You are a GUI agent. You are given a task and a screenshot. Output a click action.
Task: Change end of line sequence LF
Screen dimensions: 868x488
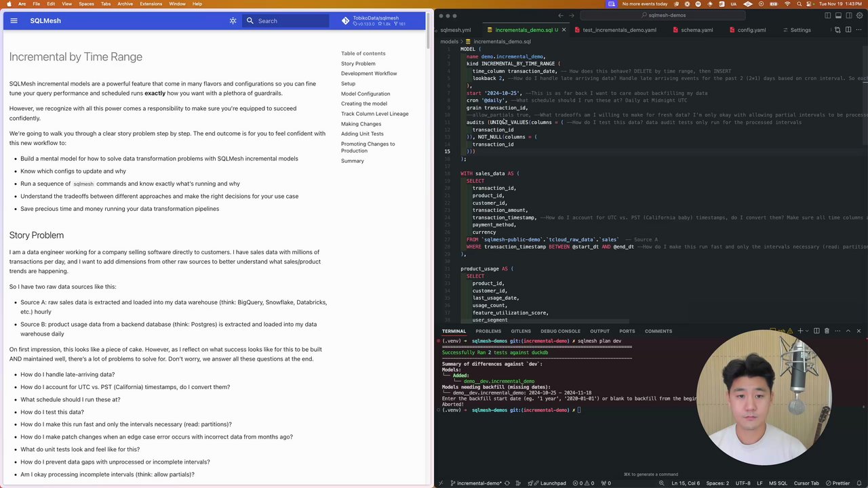click(x=760, y=483)
